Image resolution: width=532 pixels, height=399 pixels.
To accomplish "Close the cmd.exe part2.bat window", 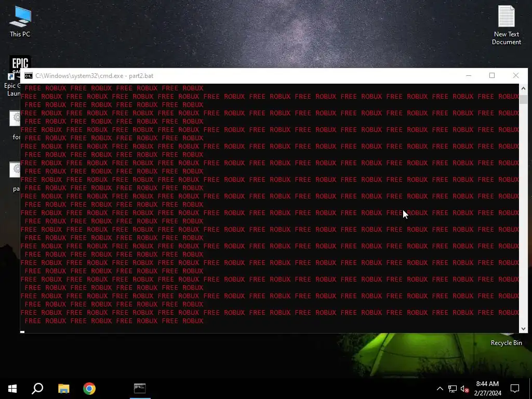I will (516, 76).
